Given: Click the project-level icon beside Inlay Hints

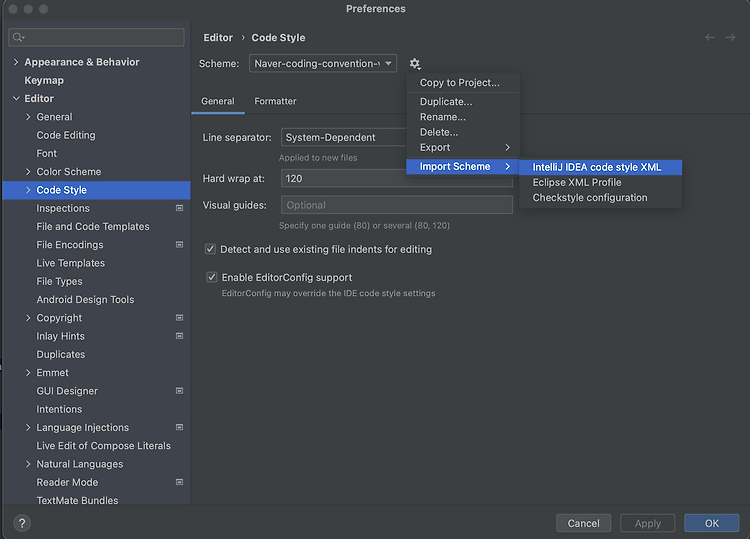Looking at the screenshot, I should pos(179,336).
